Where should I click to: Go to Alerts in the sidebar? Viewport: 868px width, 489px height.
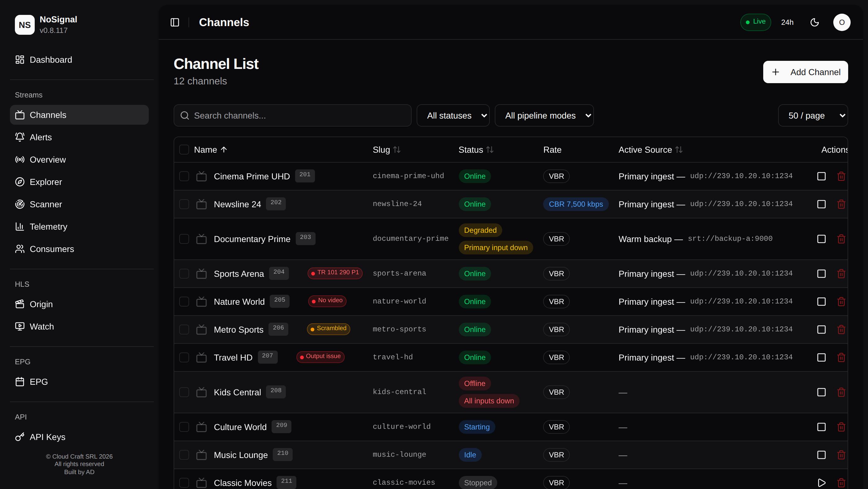pyautogui.click(x=79, y=137)
